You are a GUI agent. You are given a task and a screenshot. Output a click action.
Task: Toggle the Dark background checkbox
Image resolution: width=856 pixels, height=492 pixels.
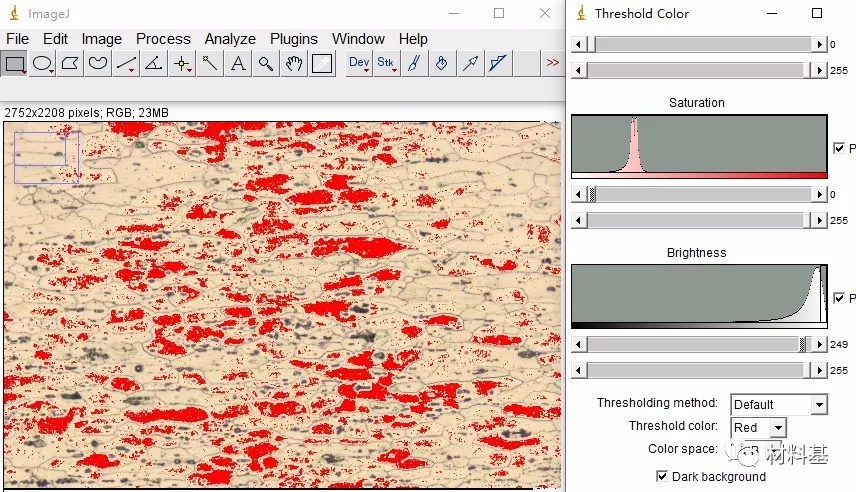click(662, 476)
